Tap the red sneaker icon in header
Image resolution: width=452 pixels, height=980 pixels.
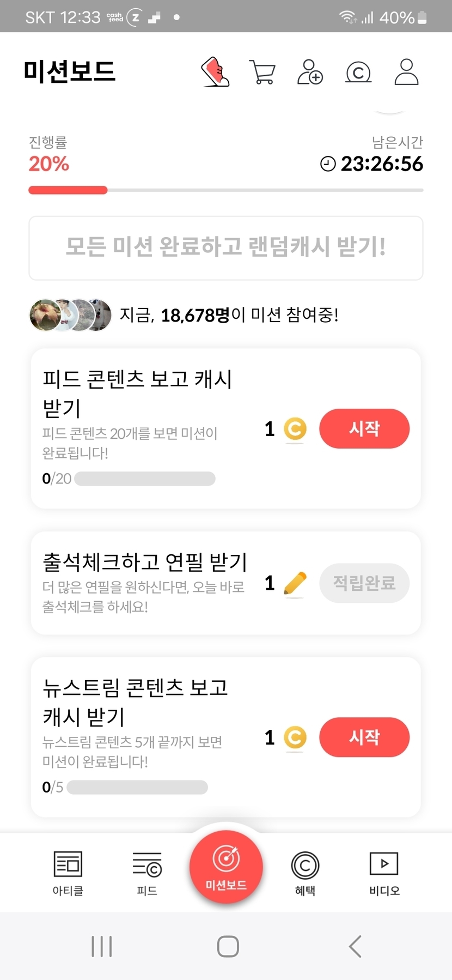click(x=215, y=72)
